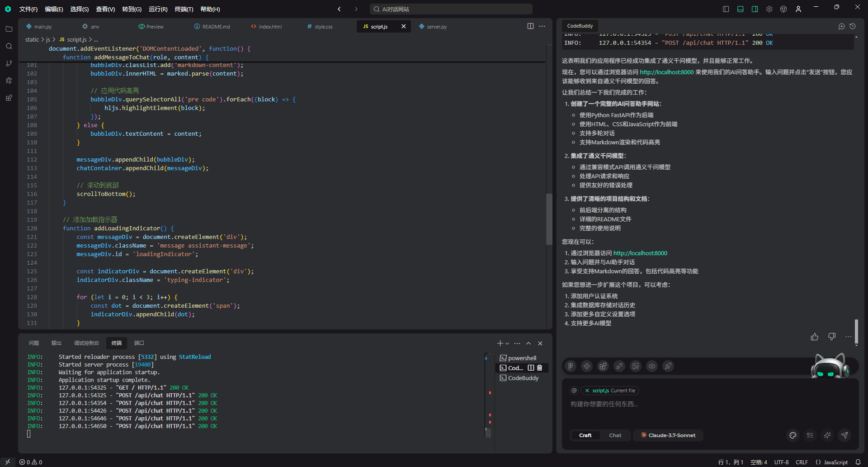Switch to index.html tab
The width and height of the screenshot is (868, 467).
(266, 27)
